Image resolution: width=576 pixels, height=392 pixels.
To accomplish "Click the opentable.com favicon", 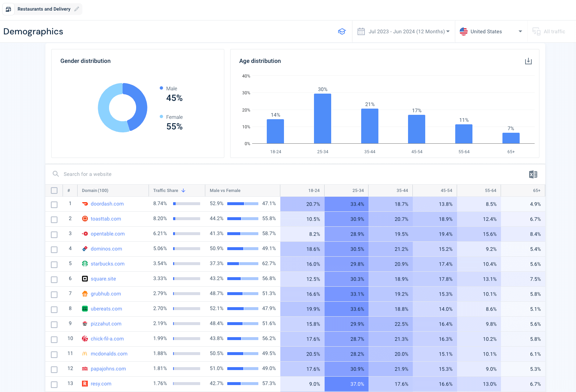I will (x=85, y=234).
